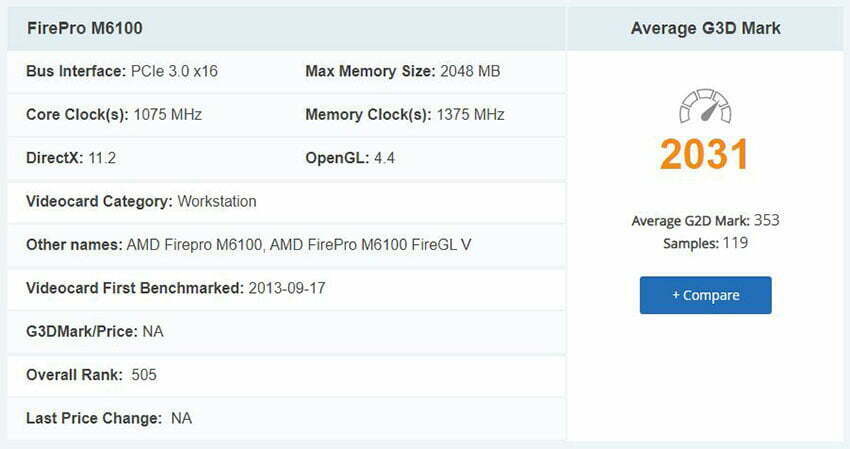Click Samples count 119

coord(735,242)
